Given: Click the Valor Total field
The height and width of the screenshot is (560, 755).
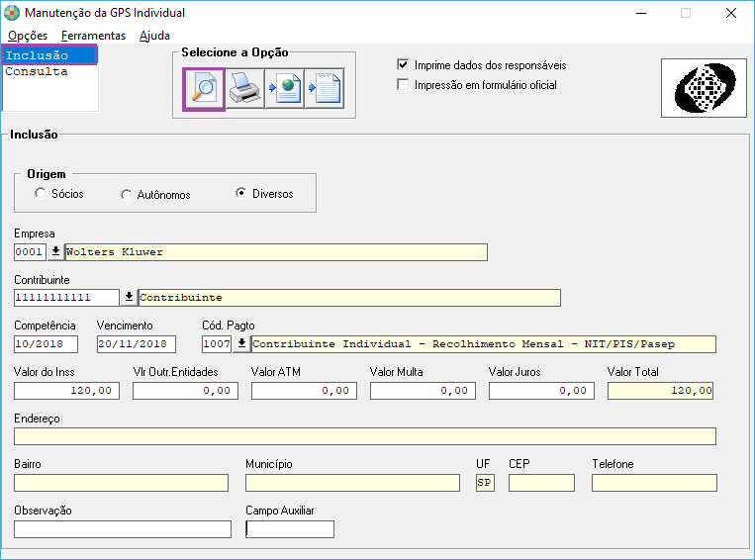Looking at the screenshot, I should [x=660, y=391].
